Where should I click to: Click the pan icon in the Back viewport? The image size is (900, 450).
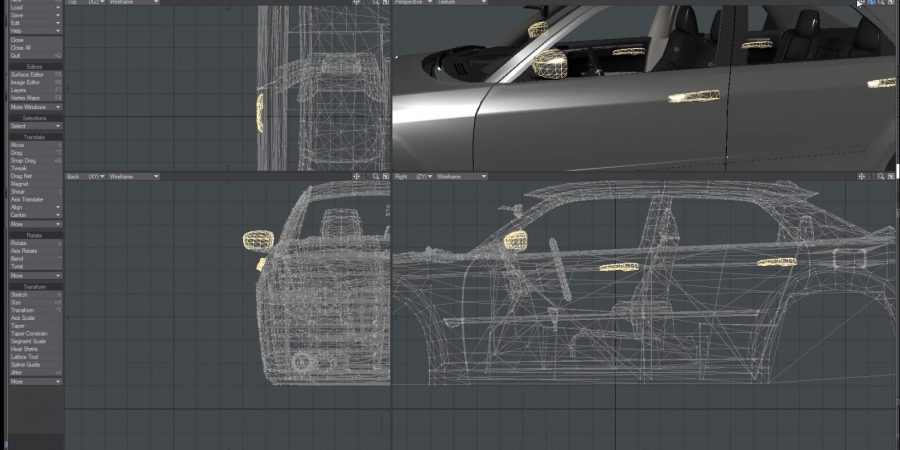pyautogui.click(x=357, y=176)
